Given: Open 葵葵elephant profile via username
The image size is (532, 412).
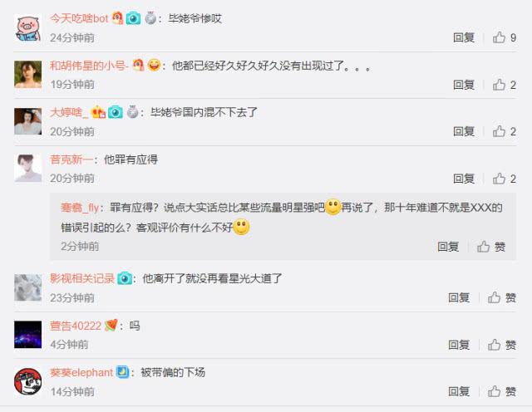Looking at the screenshot, I should pos(81,372).
